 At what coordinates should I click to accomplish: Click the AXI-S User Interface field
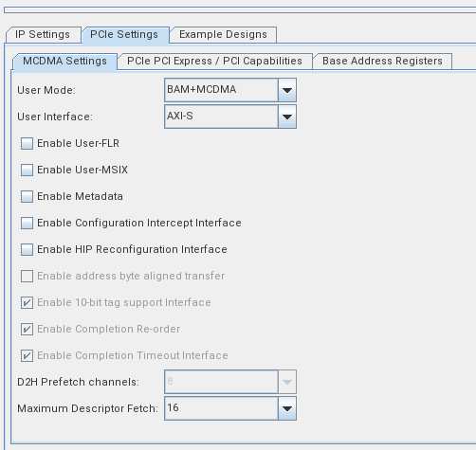[221, 117]
